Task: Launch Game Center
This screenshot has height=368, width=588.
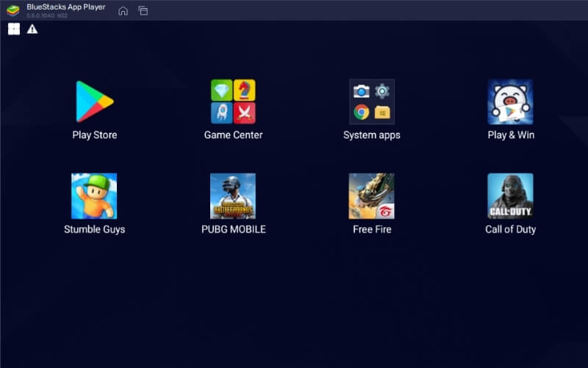Action: point(233,102)
